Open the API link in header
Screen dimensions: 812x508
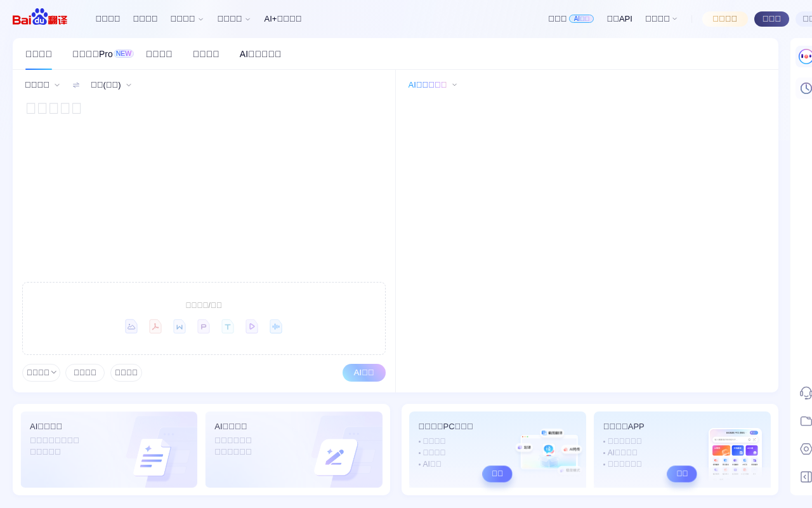click(620, 18)
